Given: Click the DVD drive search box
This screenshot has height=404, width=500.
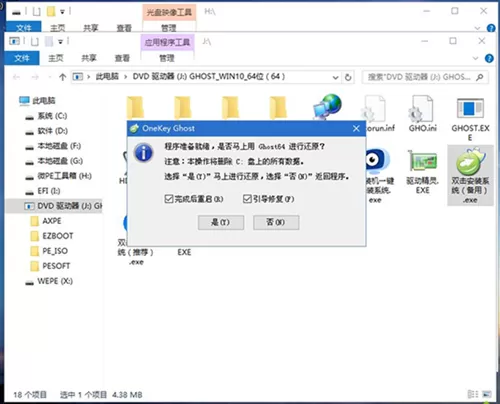Looking at the screenshot, I should 425,77.
